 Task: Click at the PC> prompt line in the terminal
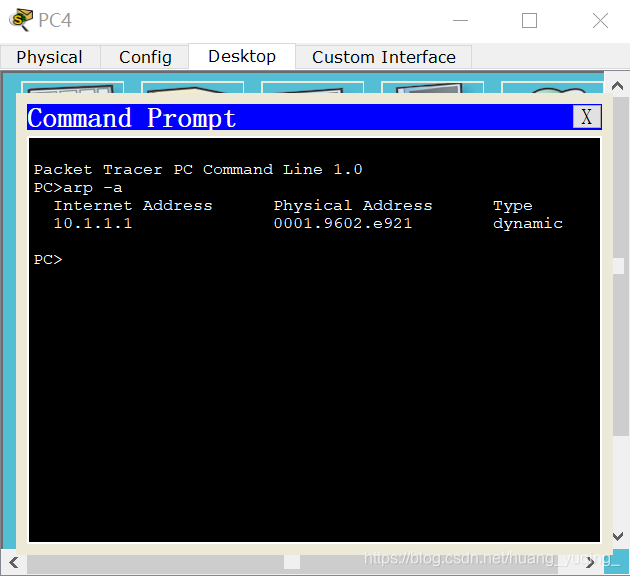(x=48, y=260)
